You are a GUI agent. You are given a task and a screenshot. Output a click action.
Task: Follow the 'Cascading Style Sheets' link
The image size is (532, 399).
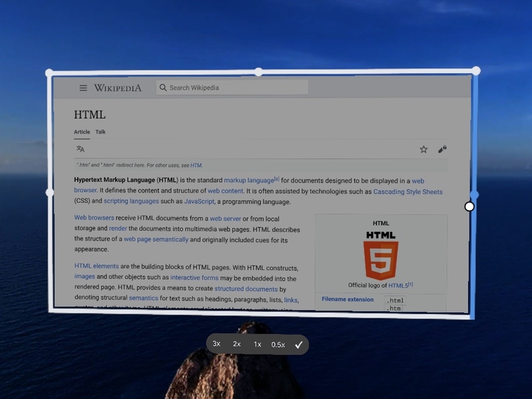pos(408,192)
